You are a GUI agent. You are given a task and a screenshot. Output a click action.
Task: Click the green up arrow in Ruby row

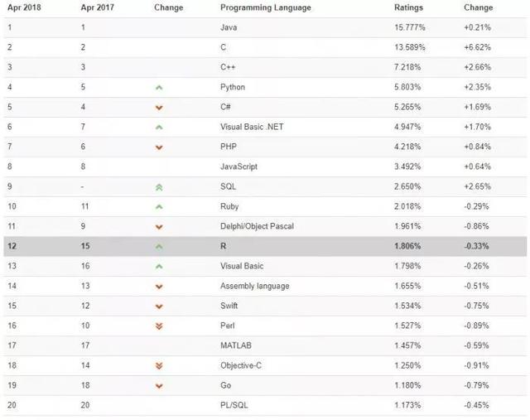[x=159, y=206]
